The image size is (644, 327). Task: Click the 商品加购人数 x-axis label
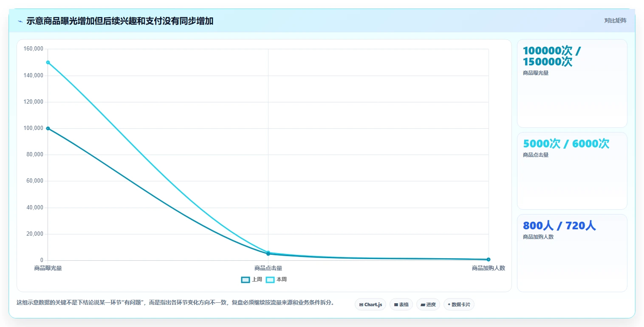489,268
